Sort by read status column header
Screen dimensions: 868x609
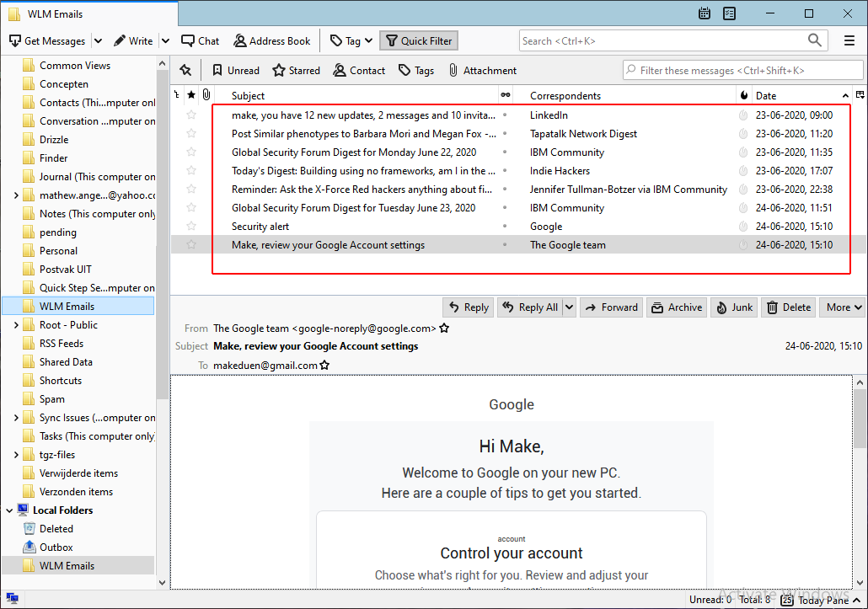pyautogui.click(x=506, y=95)
